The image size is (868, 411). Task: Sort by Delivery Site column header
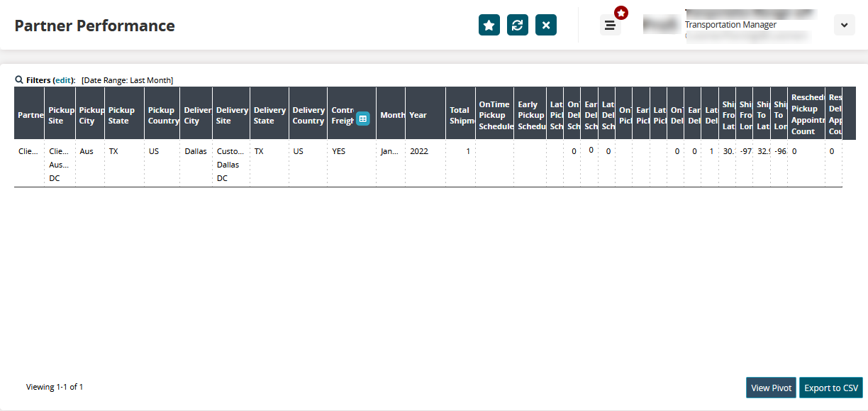pos(231,114)
